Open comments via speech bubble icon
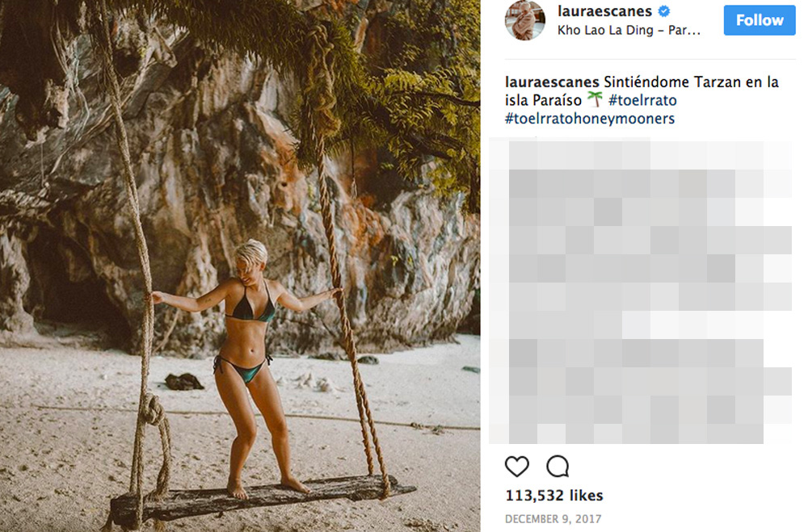Screen dimensions: 808x532 click(x=558, y=466)
